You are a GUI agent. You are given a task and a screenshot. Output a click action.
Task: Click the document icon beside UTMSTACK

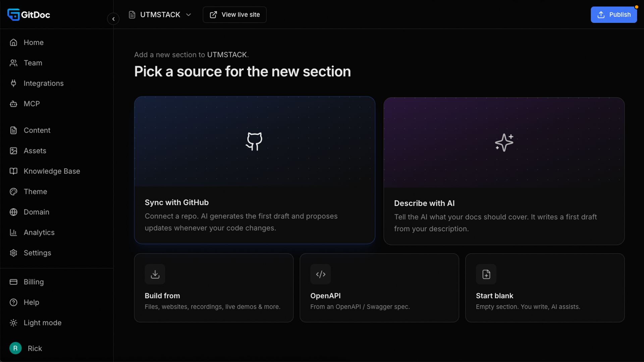click(132, 15)
